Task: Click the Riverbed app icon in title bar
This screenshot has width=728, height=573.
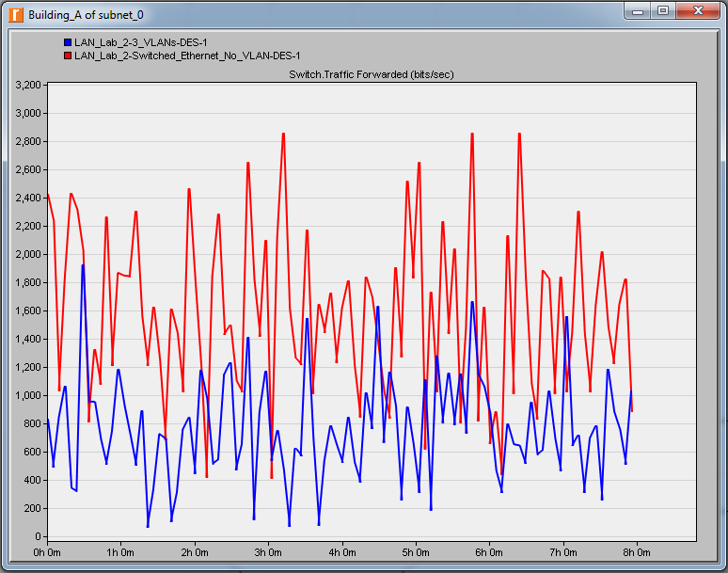Action: [16, 15]
